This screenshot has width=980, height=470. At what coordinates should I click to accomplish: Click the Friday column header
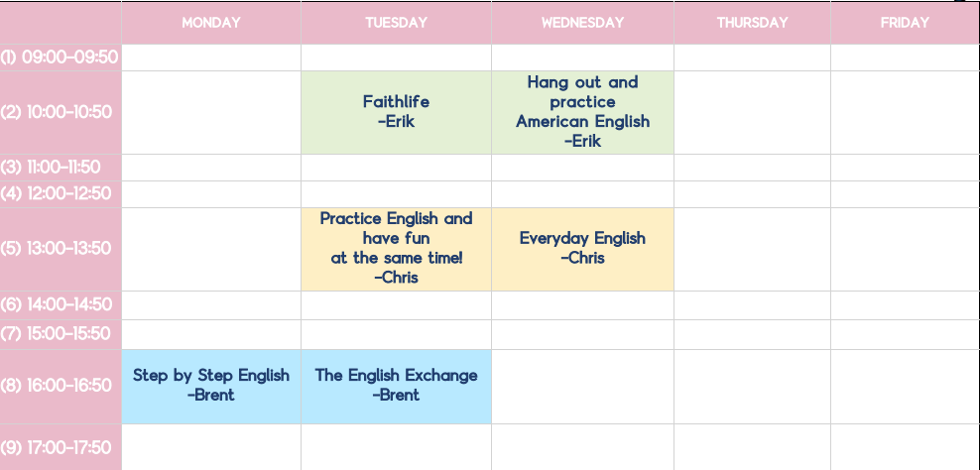(905, 23)
